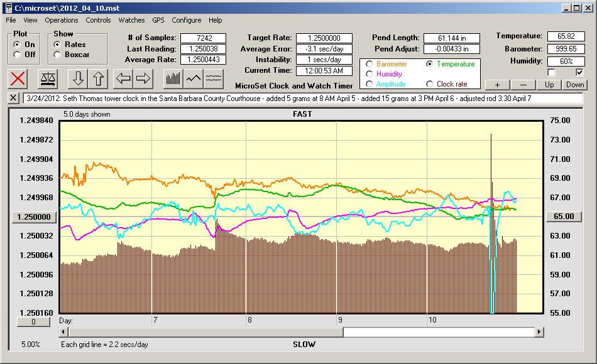The image size is (597, 364).
Task: Click the plus (+) button
Action: click(497, 85)
